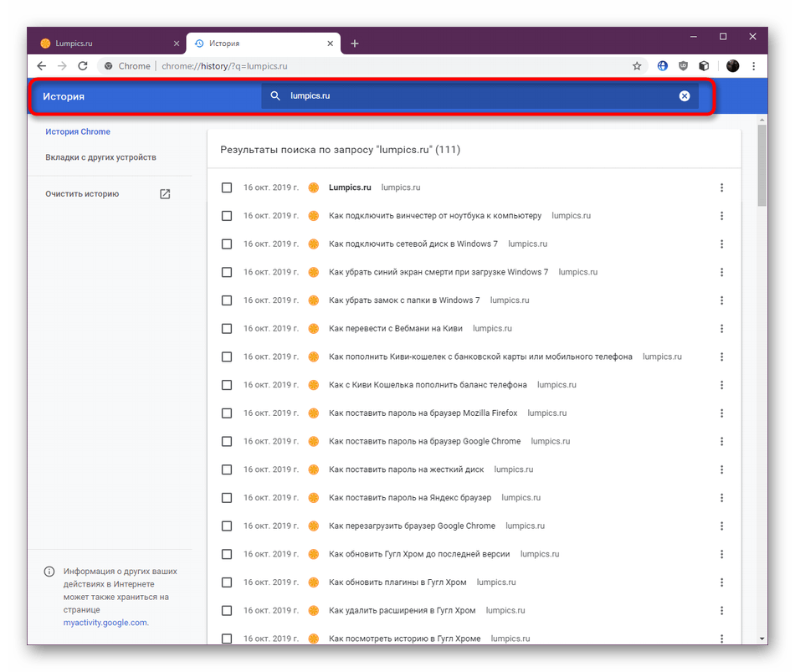Tick checkbox for замок с папки entry
Screen dimensions: 795x672
(227, 300)
